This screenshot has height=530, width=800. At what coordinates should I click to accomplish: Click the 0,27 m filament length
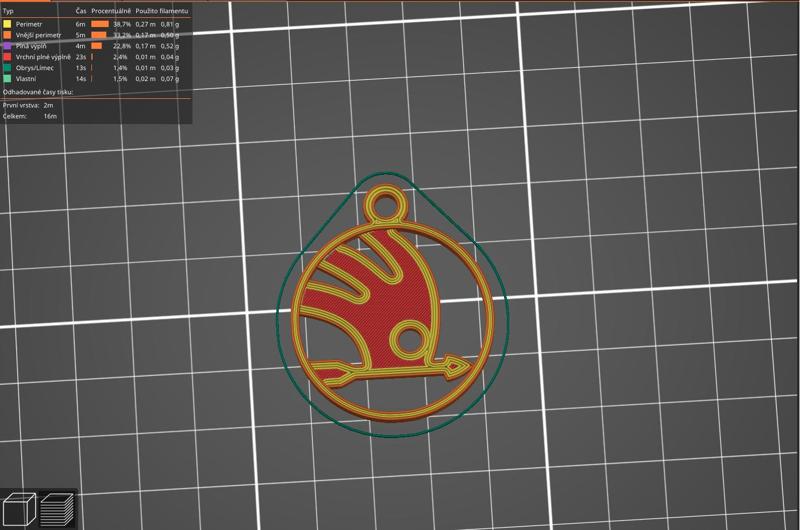click(x=145, y=24)
